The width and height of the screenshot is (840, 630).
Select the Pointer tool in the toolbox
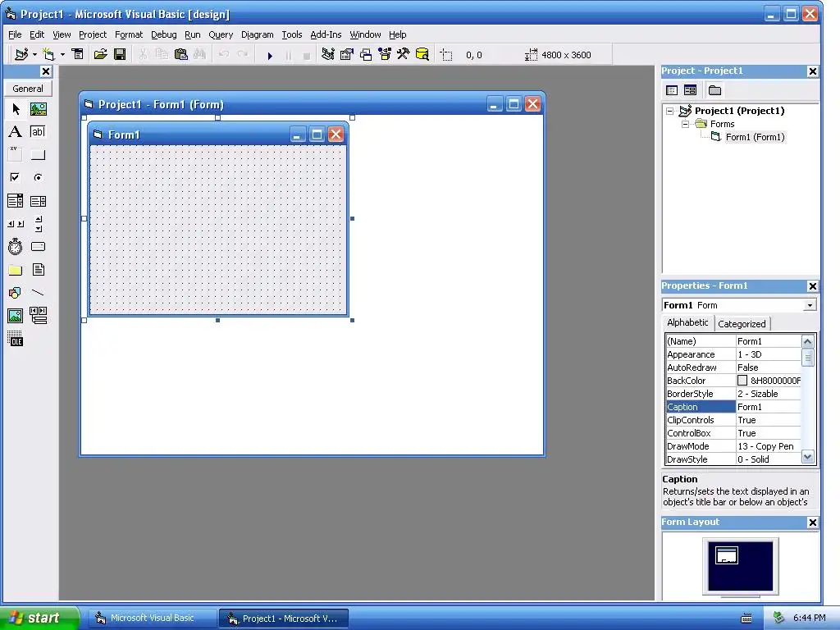[16, 109]
